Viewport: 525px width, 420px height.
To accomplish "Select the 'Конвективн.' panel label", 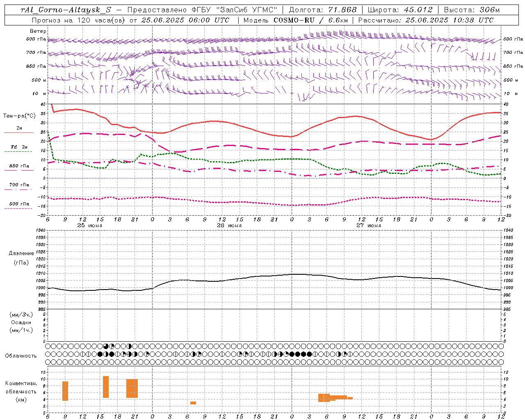I will coord(21,383).
